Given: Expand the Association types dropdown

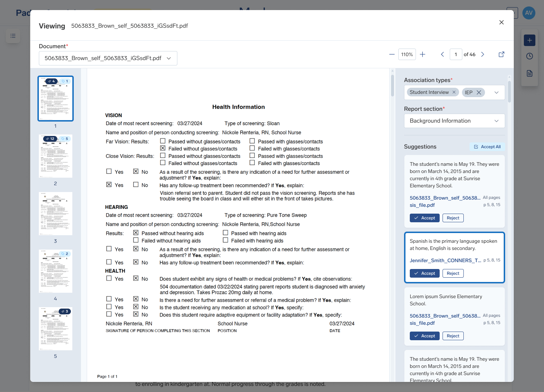Looking at the screenshot, I should [x=497, y=92].
